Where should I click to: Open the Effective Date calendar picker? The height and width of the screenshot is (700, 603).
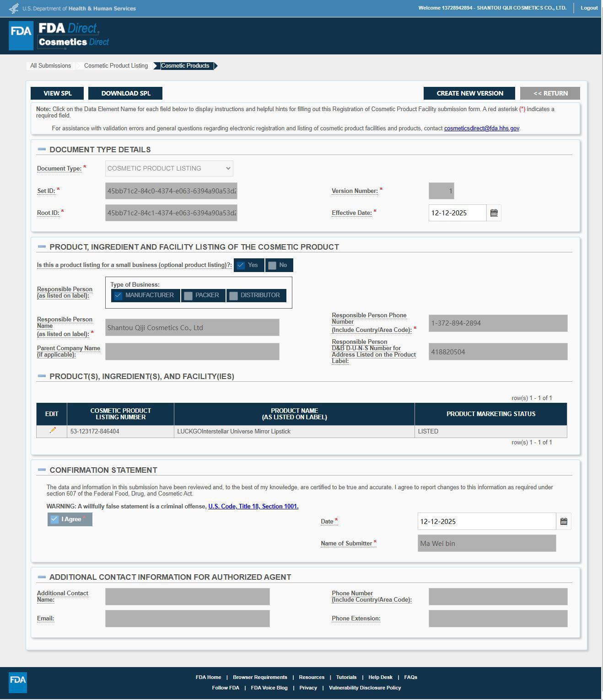(494, 213)
